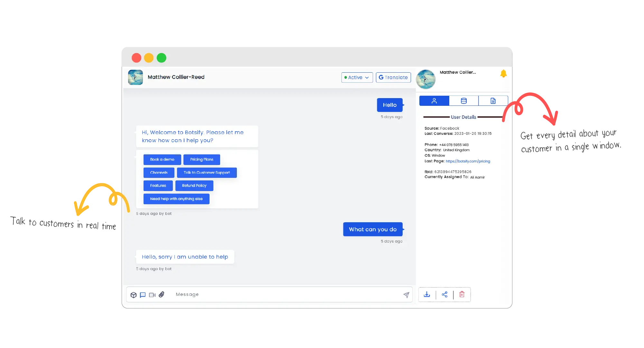644x348 pixels.
Task: Open the user details person tab
Action: point(434,101)
